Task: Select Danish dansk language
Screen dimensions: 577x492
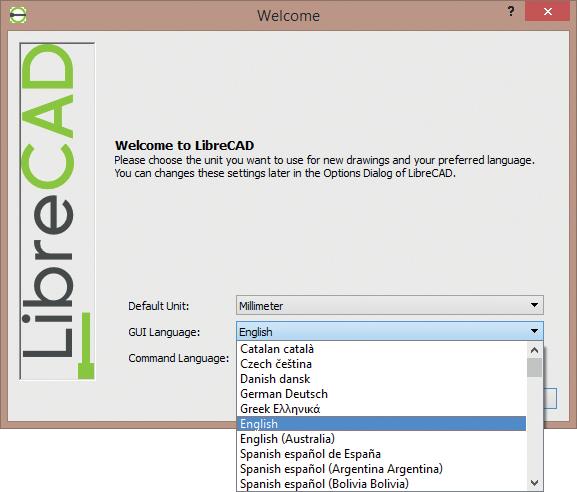Action: [x=382, y=379]
